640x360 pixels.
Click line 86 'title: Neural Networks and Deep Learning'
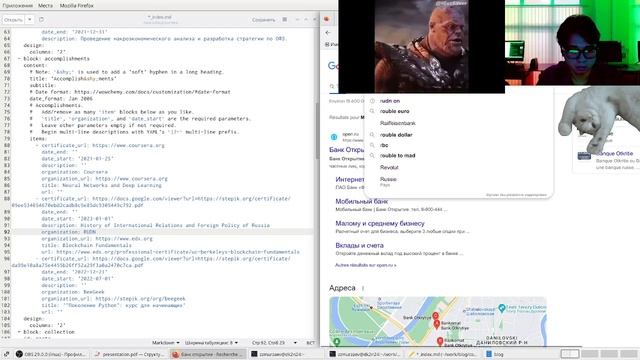[x=101, y=185]
